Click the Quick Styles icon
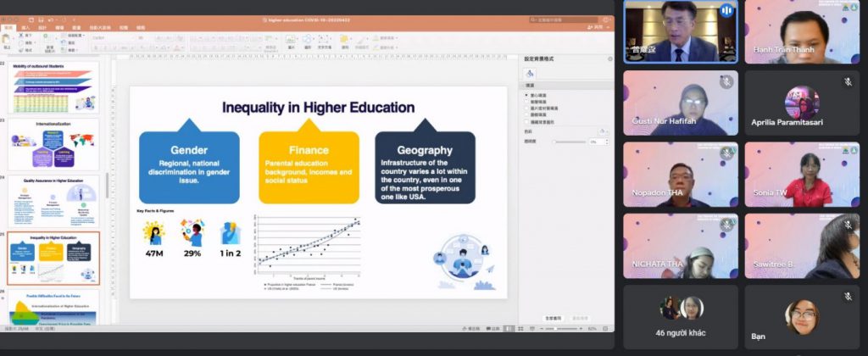The width and height of the screenshot is (868, 356). click(x=361, y=39)
